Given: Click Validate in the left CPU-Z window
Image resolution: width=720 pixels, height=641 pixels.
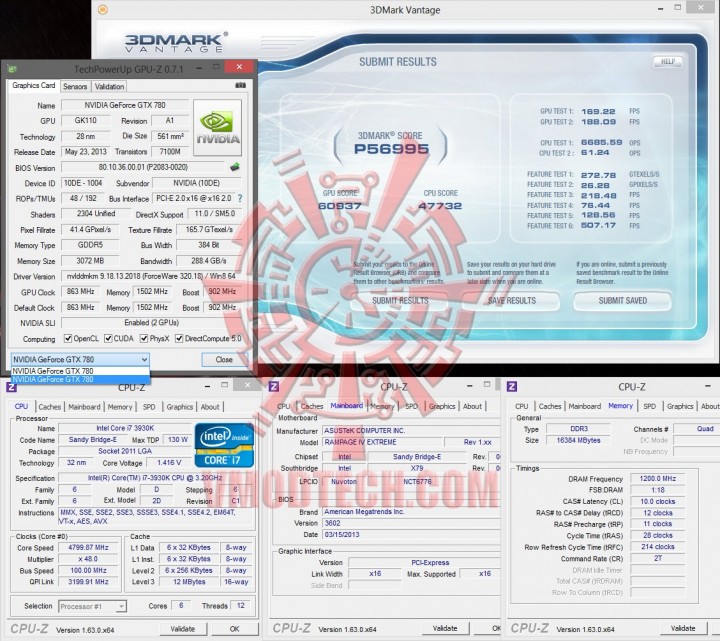Looking at the screenshot, I should point(183,629).
